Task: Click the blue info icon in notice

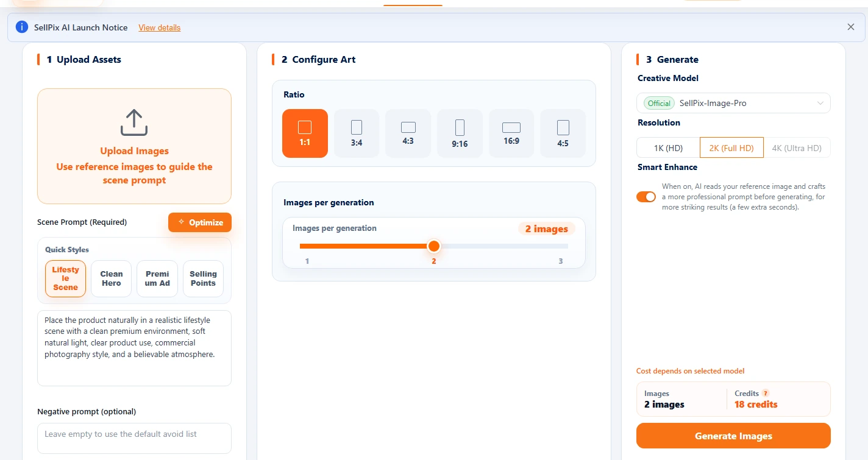Action: (22, 27)
